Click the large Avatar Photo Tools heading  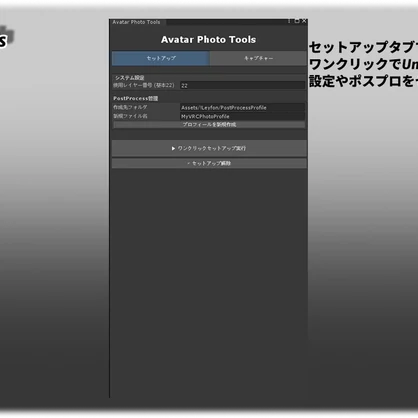tap(209, 40)
